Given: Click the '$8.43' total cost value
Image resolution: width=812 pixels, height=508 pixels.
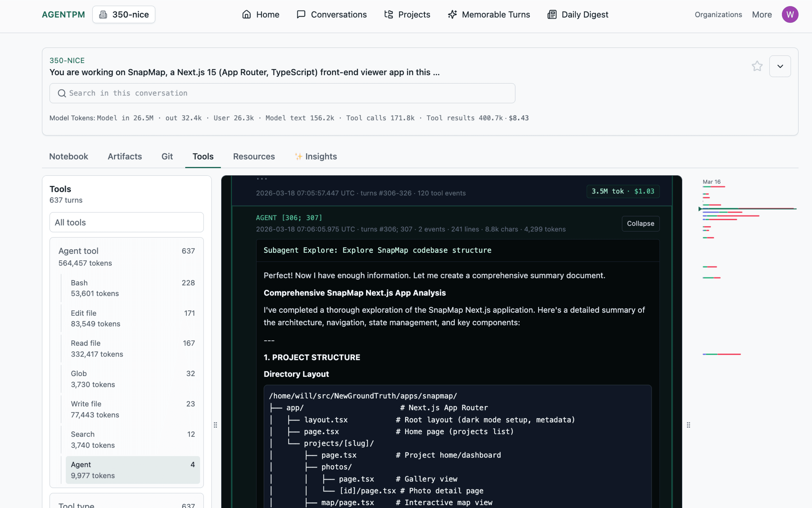Looking at the screenshot, I should click(519, 118).
